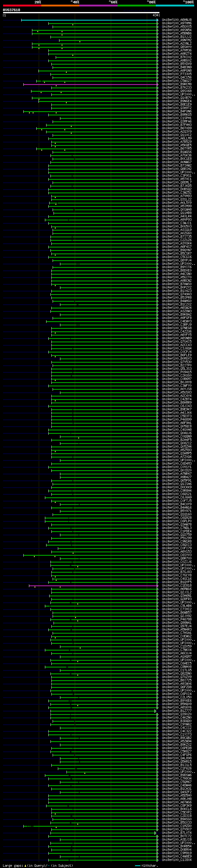Select the UniRef100_Q49ZF2 label
197x868 pixels.
pos(177,793)
